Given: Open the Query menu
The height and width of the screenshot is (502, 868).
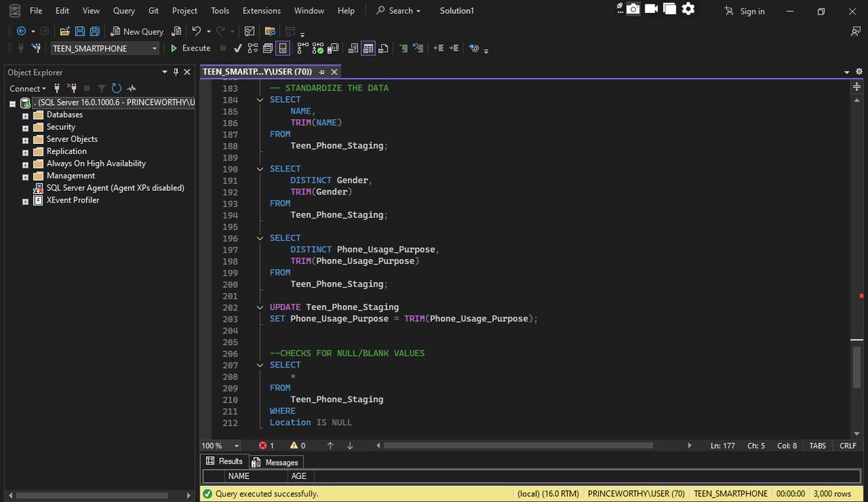Looking at the screenshot, I should [124, 11].
